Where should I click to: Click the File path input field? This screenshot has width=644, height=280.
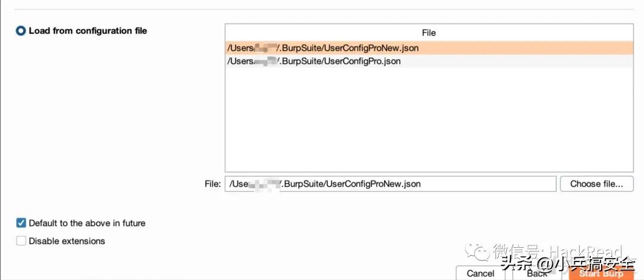390,184
